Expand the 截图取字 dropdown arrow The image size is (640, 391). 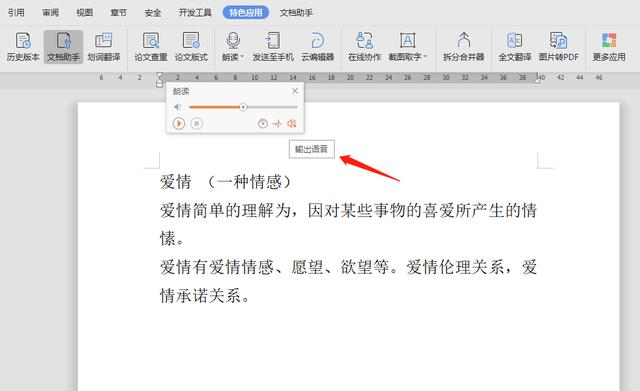click(425, 57)
